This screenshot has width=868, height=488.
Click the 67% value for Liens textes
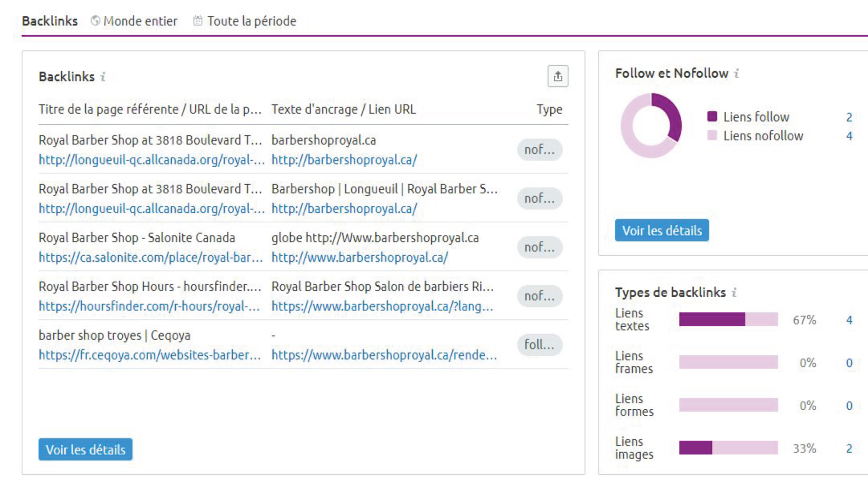click(x=804, y=320)
